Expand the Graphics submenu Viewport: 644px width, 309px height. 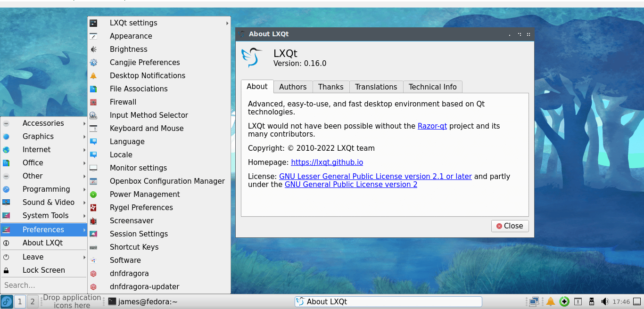tap(44, 137)
